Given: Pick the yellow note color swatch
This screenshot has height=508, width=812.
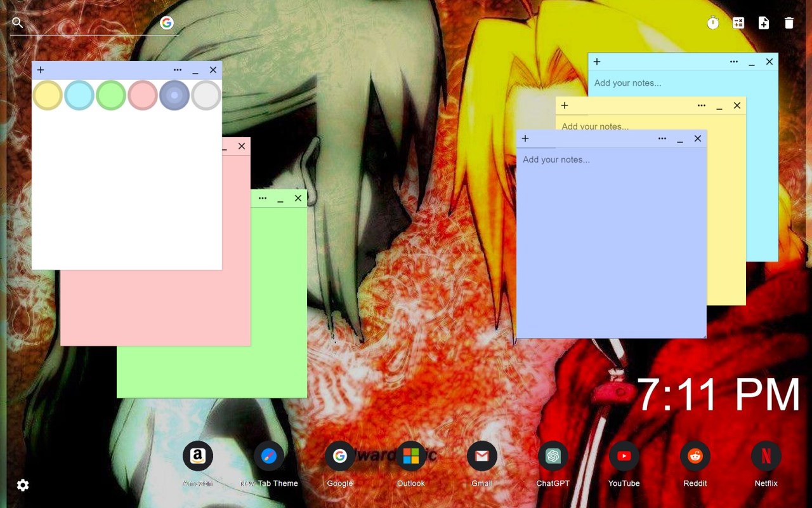Looking at the screenshot, I should tap(48, 95).
